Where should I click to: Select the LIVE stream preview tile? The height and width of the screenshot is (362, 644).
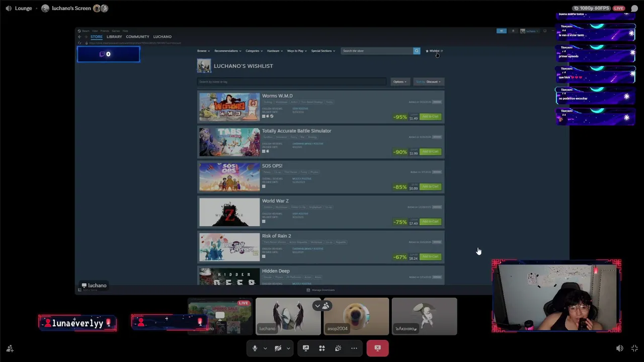pyautogui.click(x=220, y=316)
